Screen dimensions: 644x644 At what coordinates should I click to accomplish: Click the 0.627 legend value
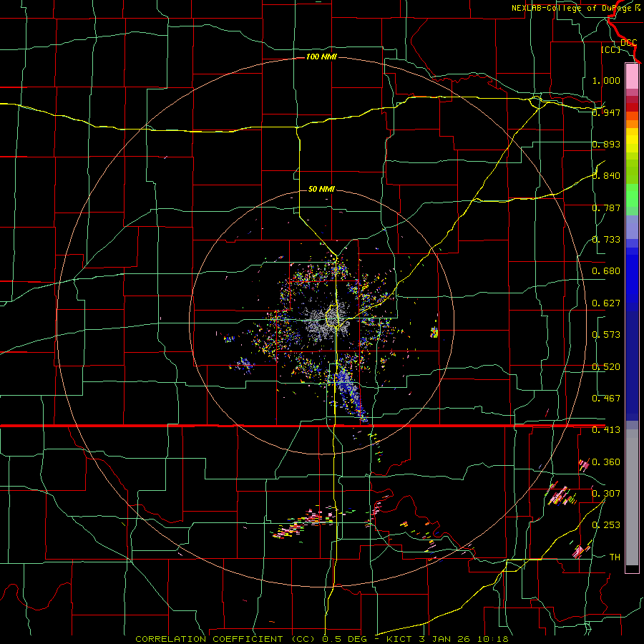pyautogui.click(x=606, y=303)
